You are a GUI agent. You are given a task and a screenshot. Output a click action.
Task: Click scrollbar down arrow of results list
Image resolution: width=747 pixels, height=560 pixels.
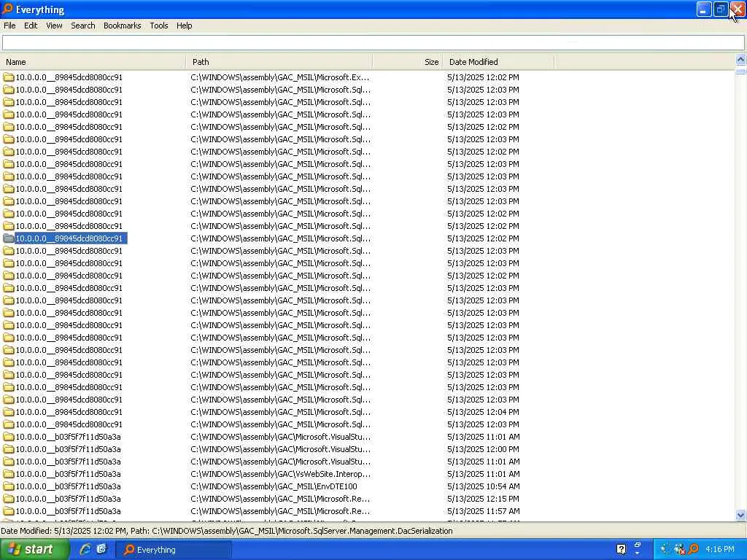[740, 515]
